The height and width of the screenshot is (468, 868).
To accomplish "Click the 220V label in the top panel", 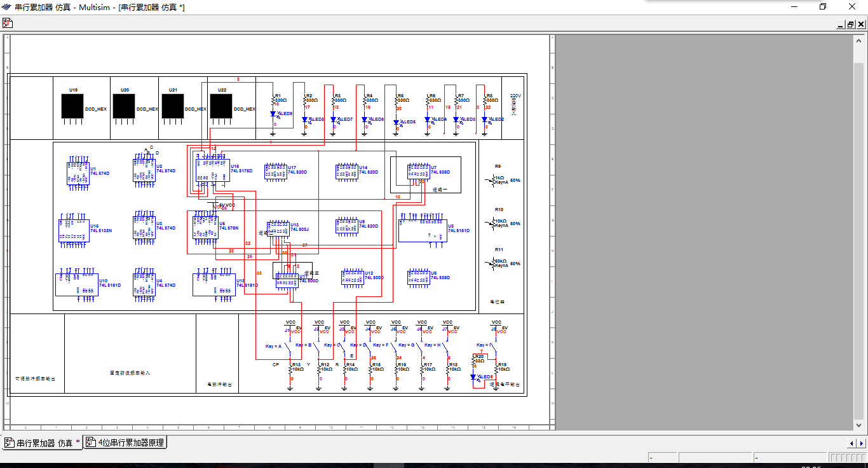I will [x=515, y=96].
